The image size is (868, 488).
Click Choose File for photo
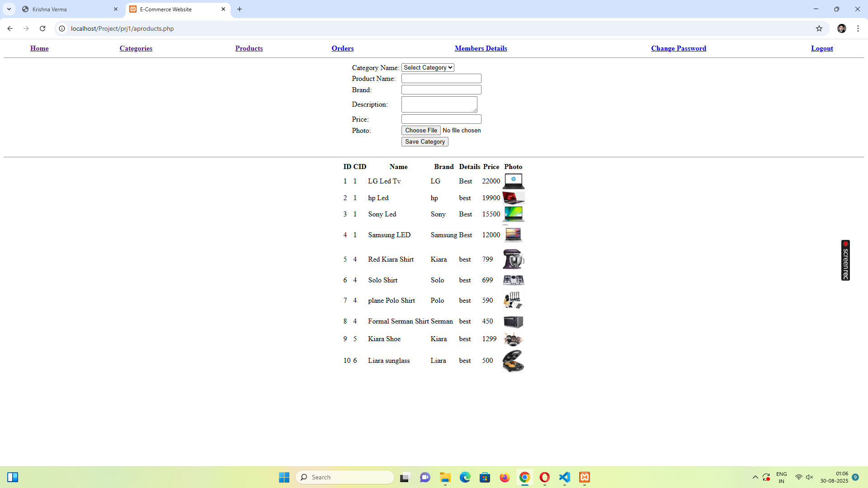pos(421,130)
